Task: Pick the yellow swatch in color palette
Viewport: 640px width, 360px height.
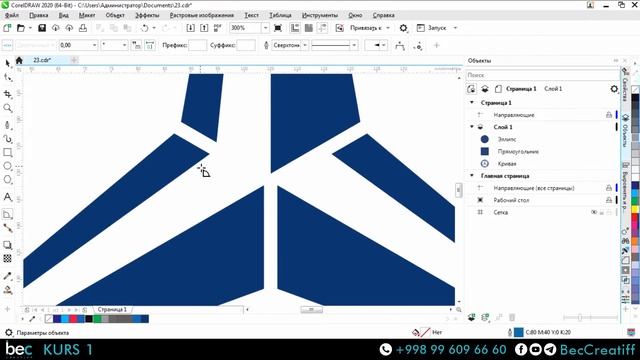Action: coord(635,209)
